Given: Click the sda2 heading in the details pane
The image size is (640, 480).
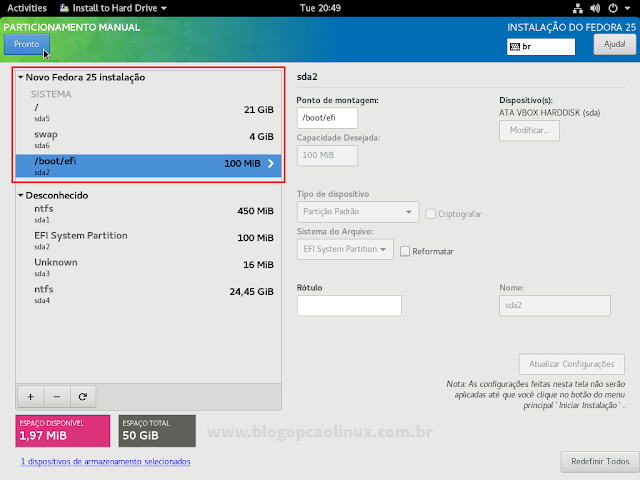Looking at the screenshot, I should click(307, 77).
